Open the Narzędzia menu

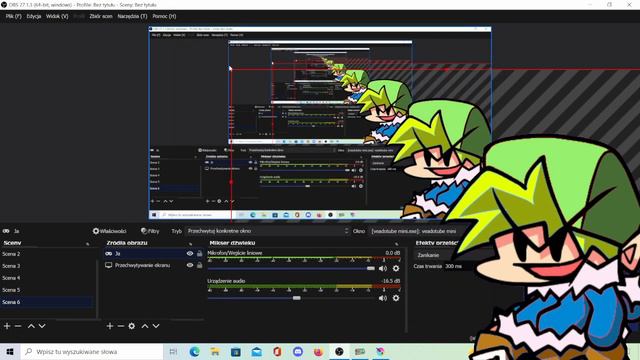pyautogui.click(x=132, y=16)
